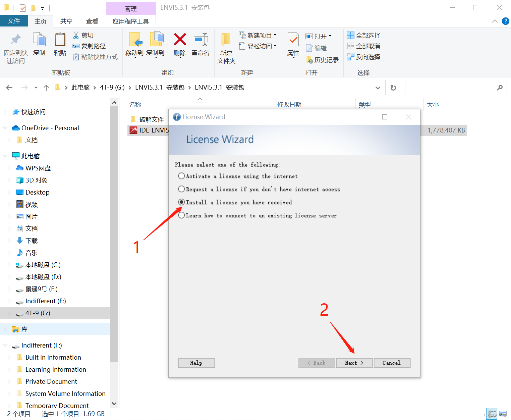This screenshot has height=420, width=511.
Task: Switch to the 共享 (Share) tab
Action: point(66,21)
